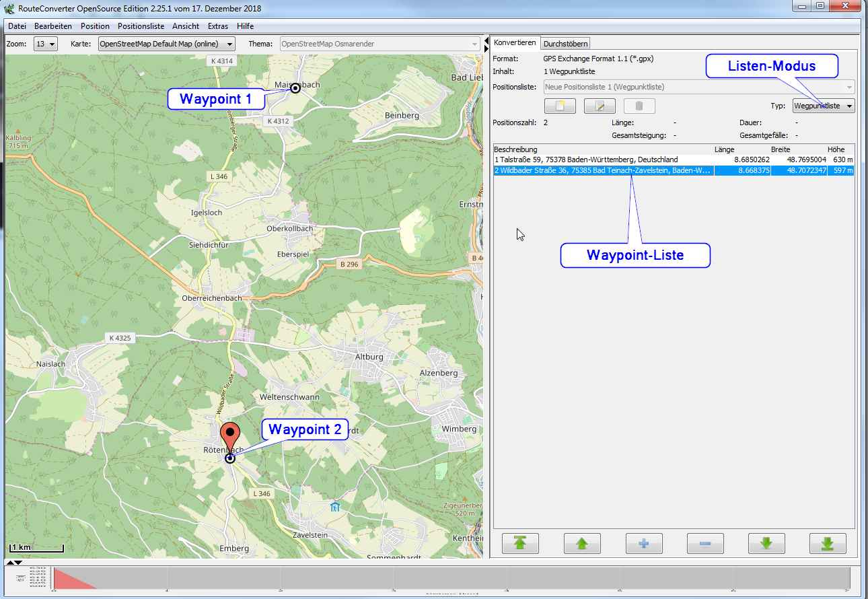The image size is (868, 599).
Task: Switch to the Durchstöbern tab
Action: [x=565, y=42]
